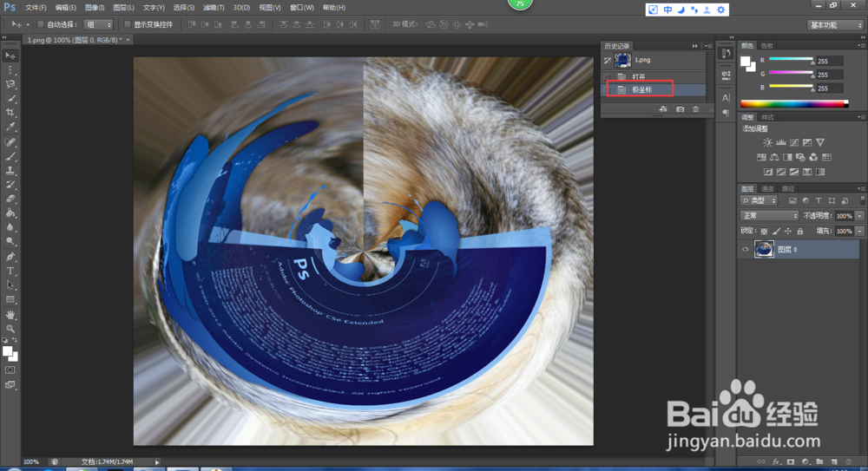Select the Crop tool

pos(10,113)
